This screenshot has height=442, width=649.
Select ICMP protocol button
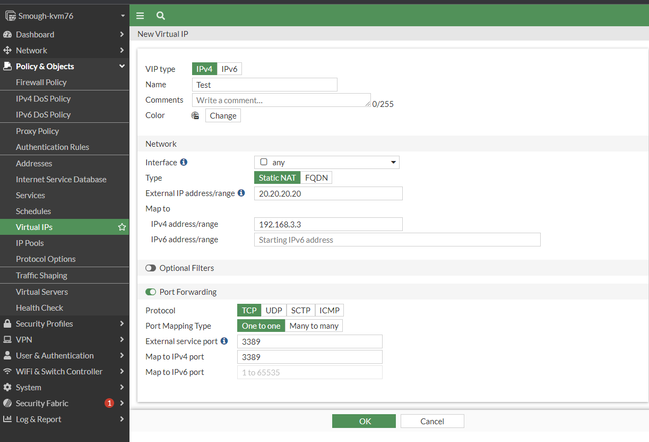click(x=329, y=310)
